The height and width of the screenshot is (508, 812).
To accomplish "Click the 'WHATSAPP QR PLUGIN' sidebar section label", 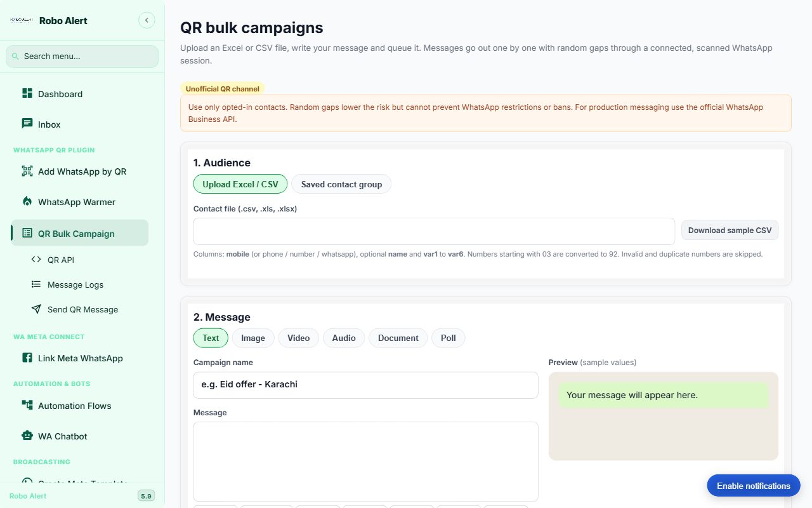I will click(54, 150).
